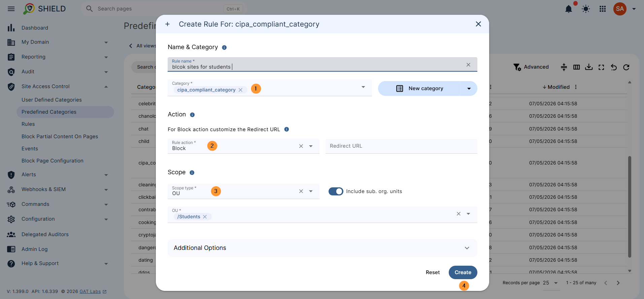Expand Audit sidebar menu
This screenshot has width=644, height=299.
click(x=106, y=72)
